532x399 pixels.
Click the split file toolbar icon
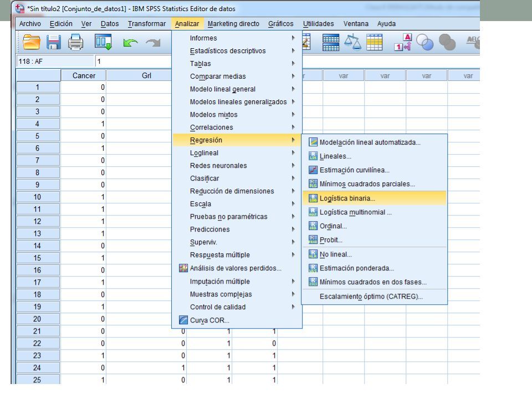pos(330,43)
